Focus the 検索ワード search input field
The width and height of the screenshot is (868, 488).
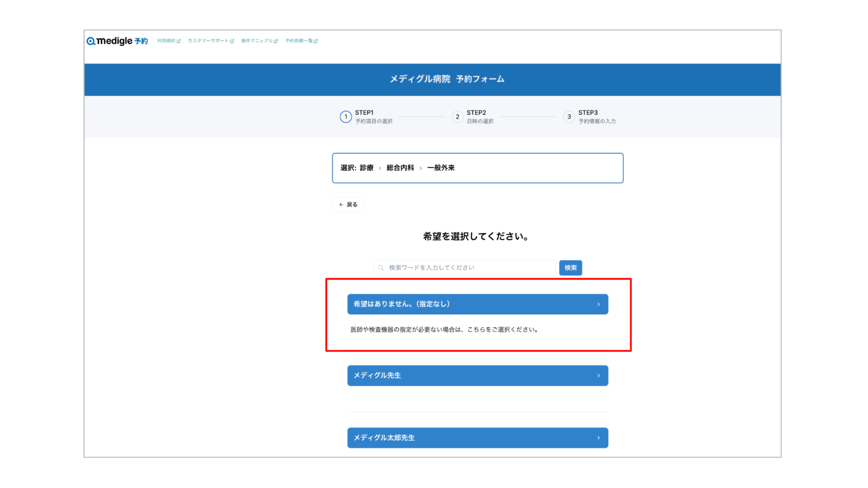[470, 268]
